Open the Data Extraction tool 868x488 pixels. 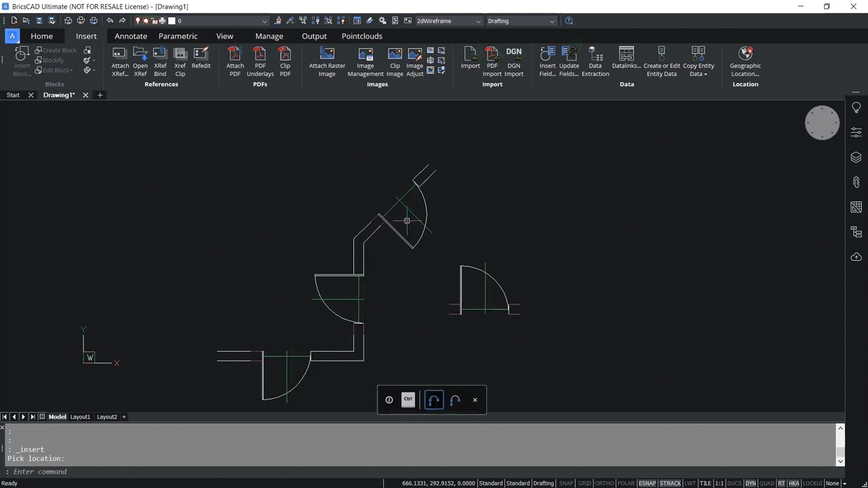[x=595, y=61]
